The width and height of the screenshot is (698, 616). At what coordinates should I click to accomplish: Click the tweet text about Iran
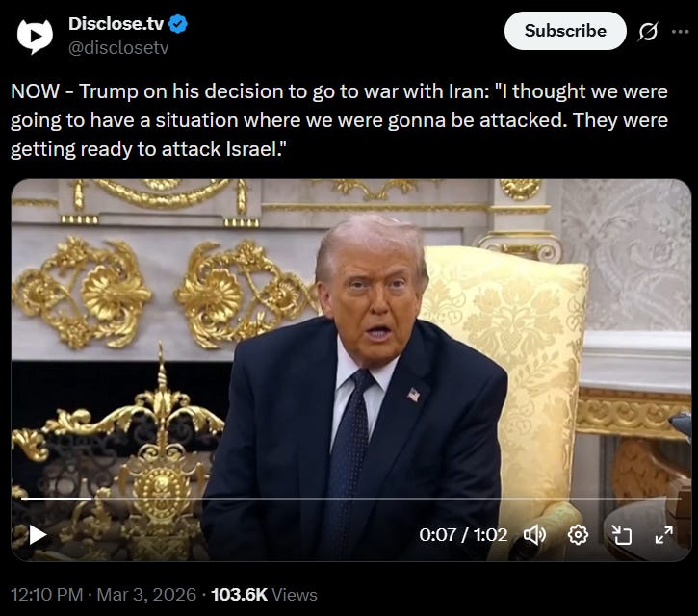pos(339,120)
